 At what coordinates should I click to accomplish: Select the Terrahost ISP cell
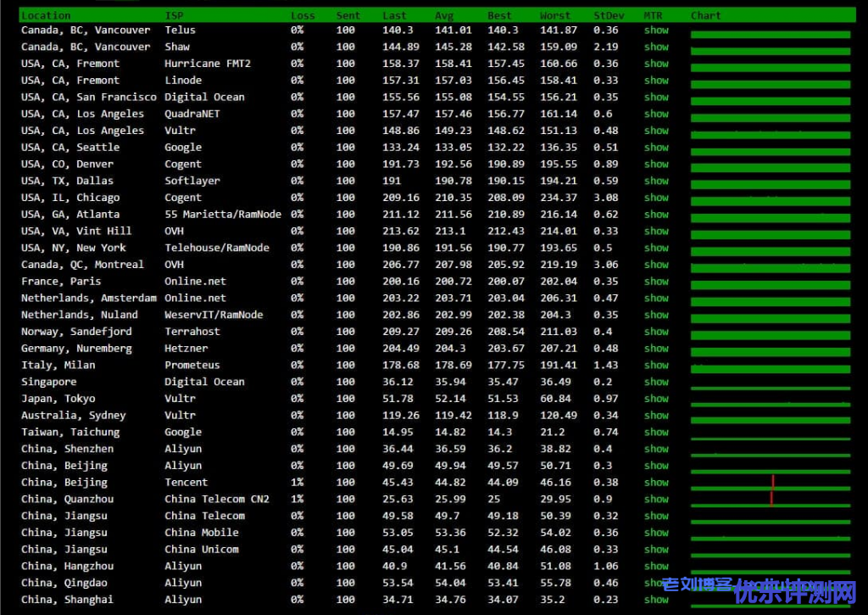[x=192, y=332]
